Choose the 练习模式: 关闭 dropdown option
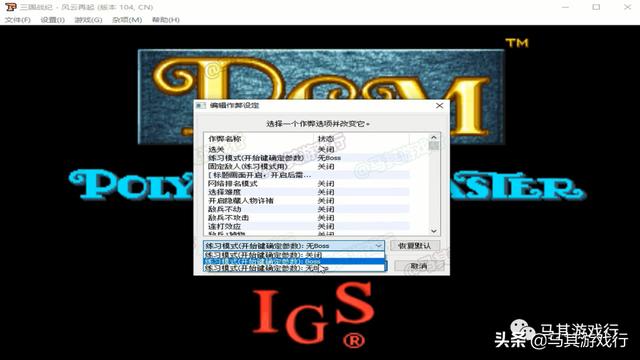 (294, 255)
